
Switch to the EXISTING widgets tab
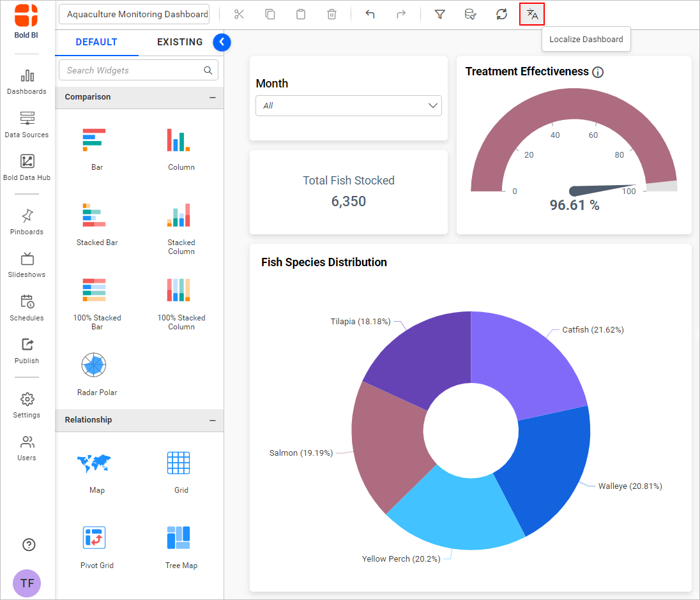(179, 42)
